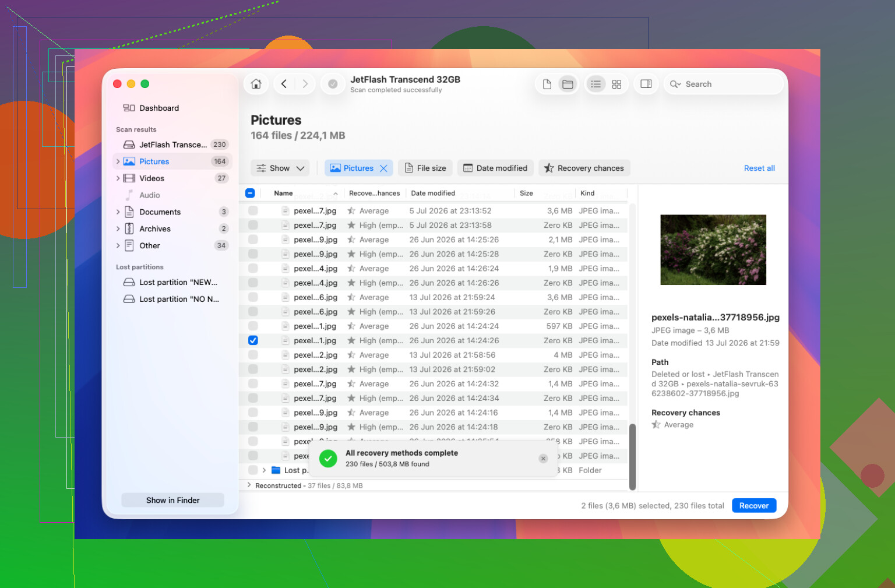Go to the home screen icon
The width and height of the screenshot is (895, 588).
click(x=256, y=84)
